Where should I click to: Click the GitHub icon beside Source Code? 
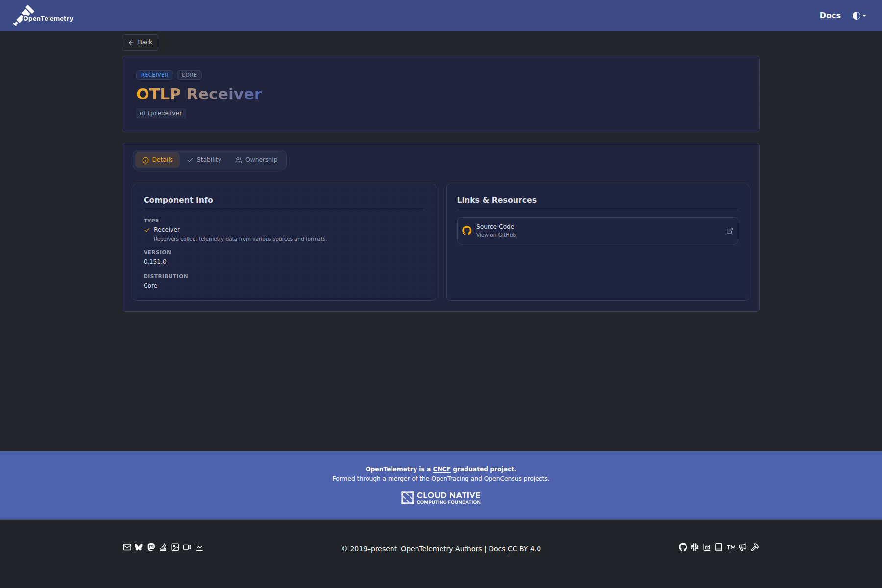[467, 230]
